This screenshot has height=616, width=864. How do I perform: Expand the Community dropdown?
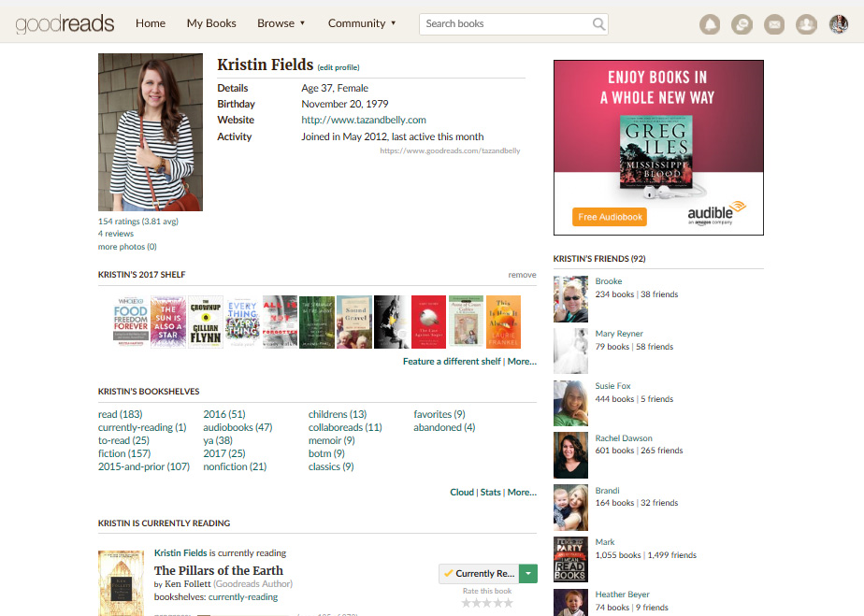coord(362,23)
